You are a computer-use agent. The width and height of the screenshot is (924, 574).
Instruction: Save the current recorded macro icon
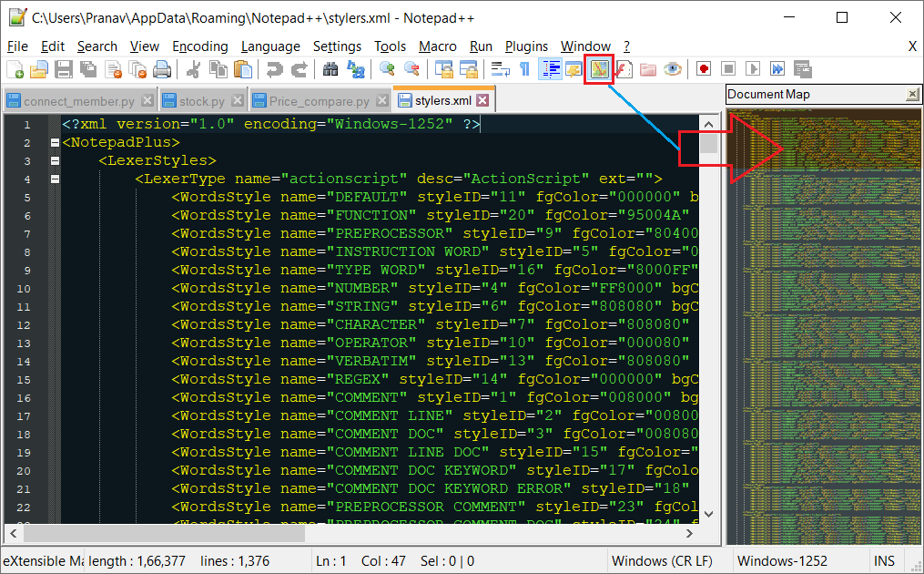(803, 69)
